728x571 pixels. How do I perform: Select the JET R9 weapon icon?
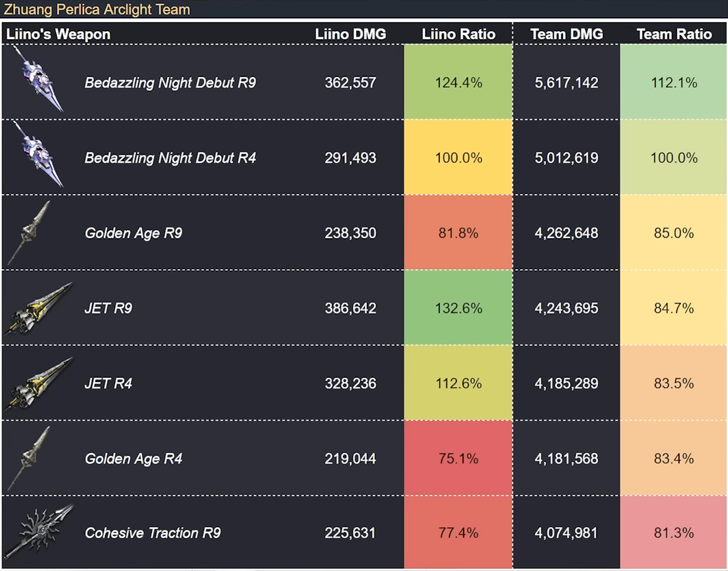(x=38, y=308)
